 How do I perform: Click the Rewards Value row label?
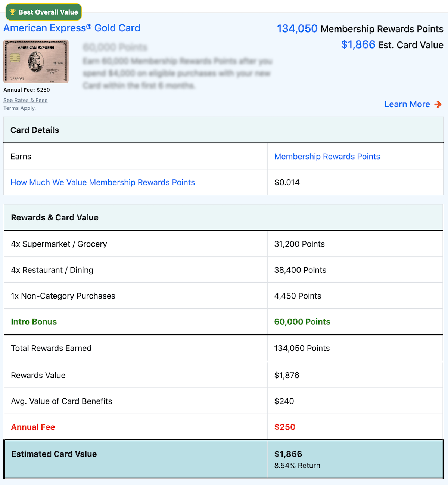(x=38, y=375)
